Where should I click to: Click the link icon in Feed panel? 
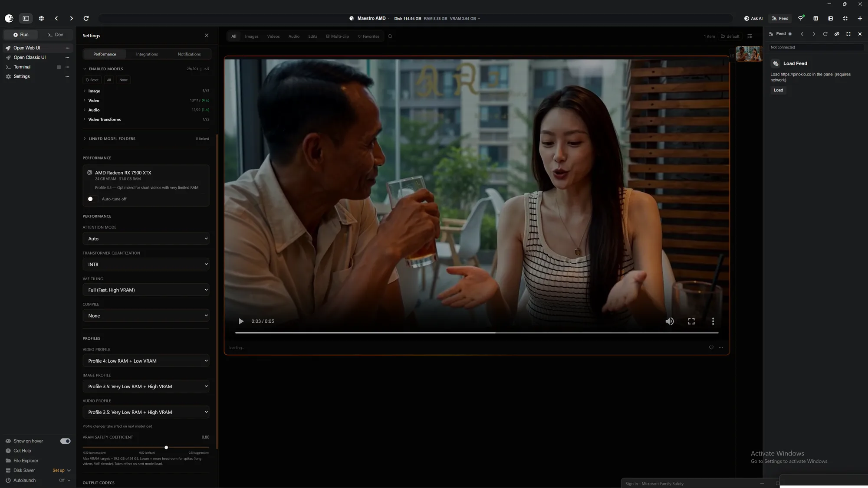[837, 34]
